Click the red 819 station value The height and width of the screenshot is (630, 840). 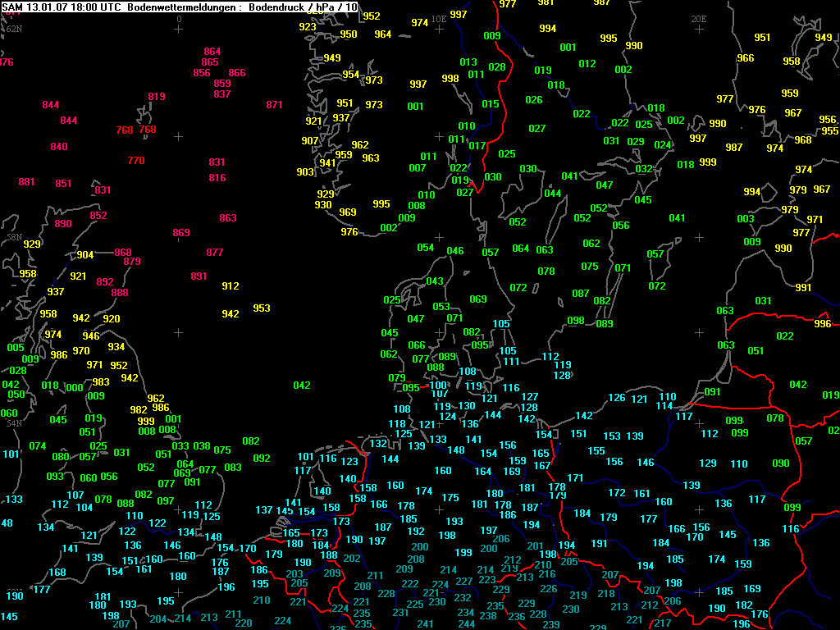tap(157, 97)
